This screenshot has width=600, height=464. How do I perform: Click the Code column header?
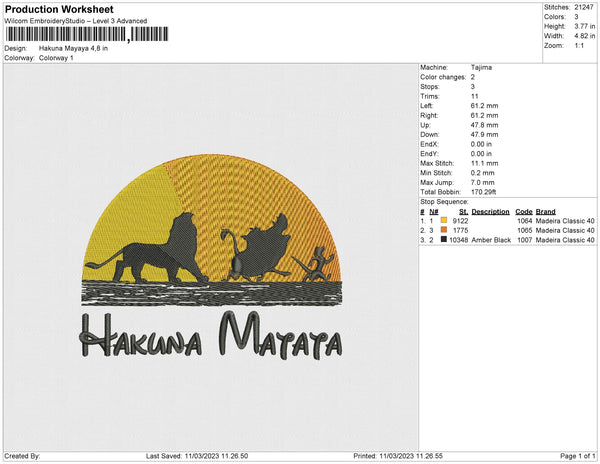[x=524, y=212]
